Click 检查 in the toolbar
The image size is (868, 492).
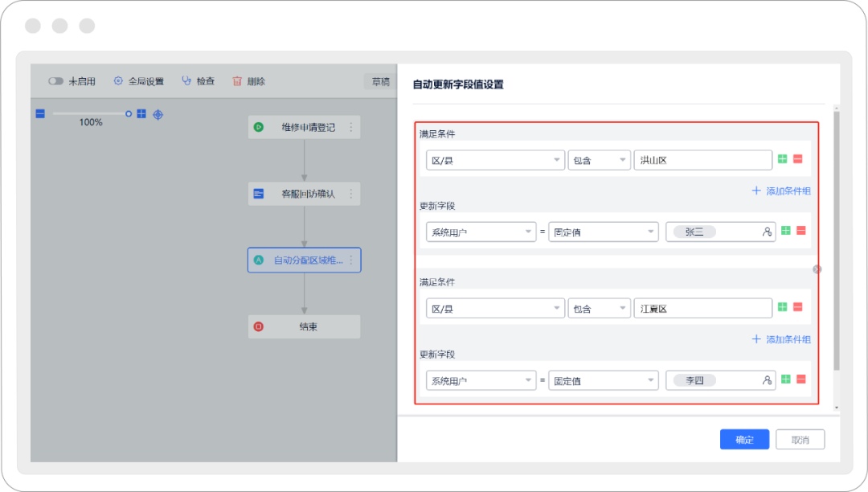pos(198,81)
